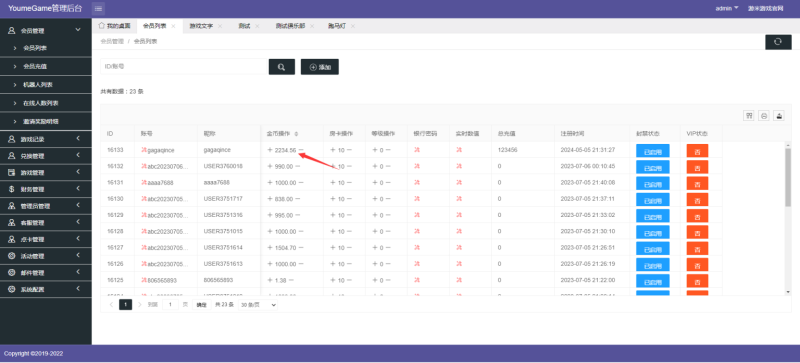Toggle VIP status 否 for ID 16126
This screenshot has width=800, height=363.
click(x=697, y=264)
